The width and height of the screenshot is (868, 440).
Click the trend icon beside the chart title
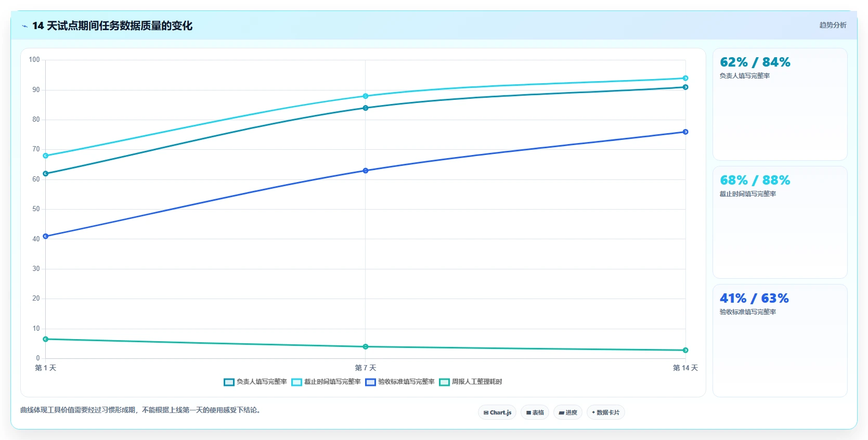pos(24,26)
